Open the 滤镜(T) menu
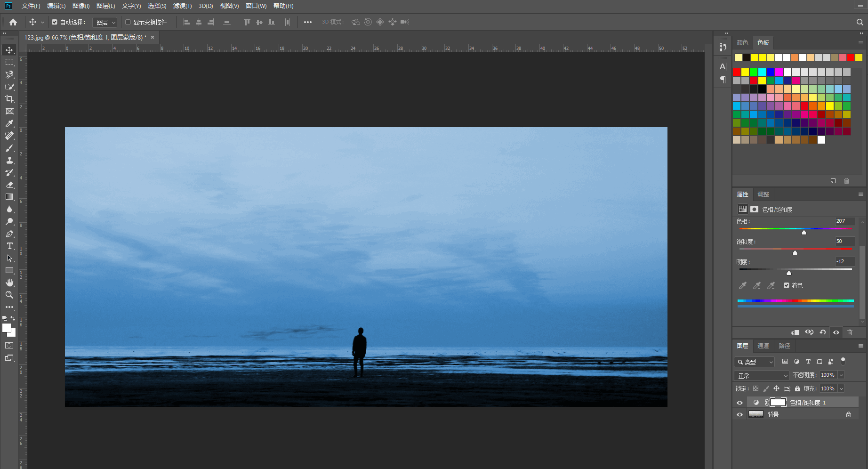 pyautogui.click(x=182, y=6)
